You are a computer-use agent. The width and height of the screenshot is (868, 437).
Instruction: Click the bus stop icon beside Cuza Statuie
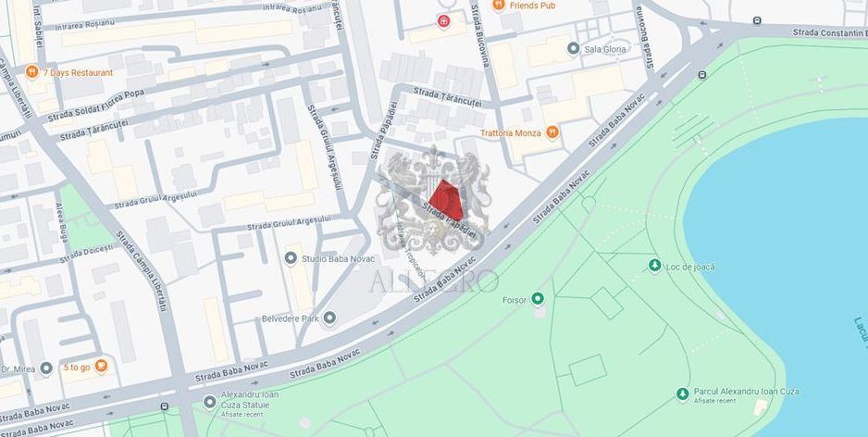click(165, 406)
